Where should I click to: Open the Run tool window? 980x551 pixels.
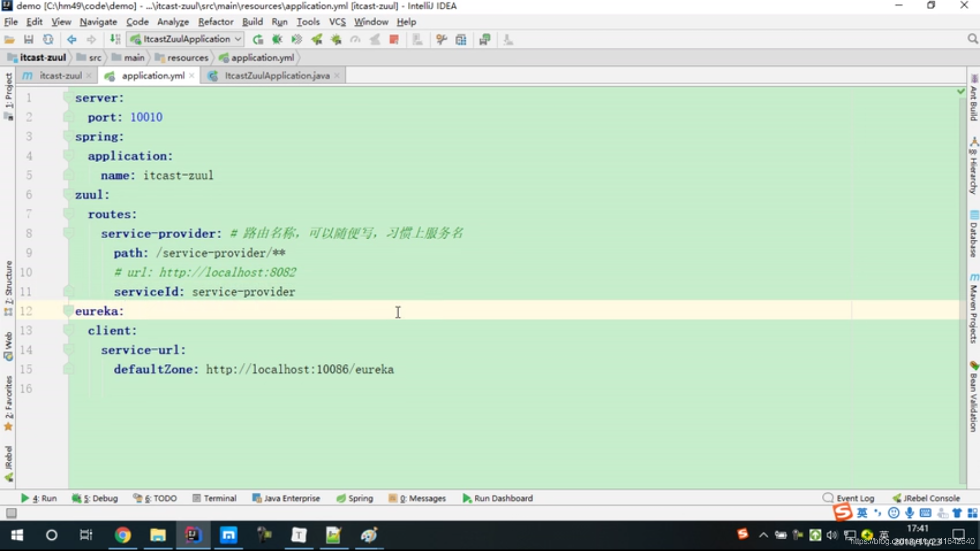pyautogui.click(x=39, y=498)
